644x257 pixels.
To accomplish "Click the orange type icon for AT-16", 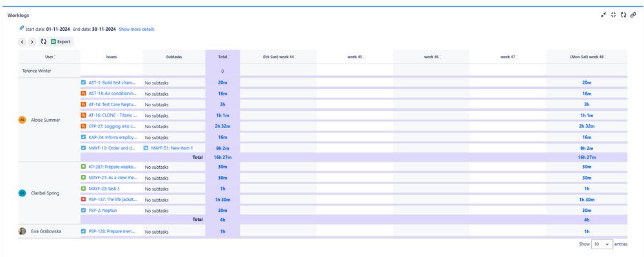I will coord(83,115).
